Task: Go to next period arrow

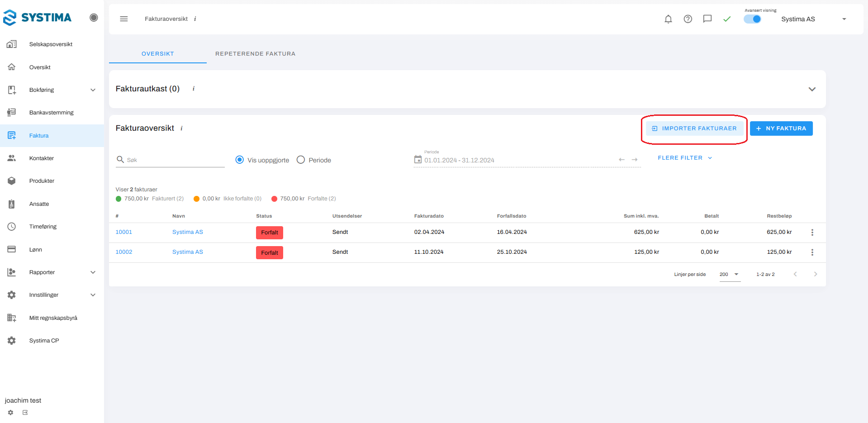Action: pyautogui.click(x=635, y=160)
